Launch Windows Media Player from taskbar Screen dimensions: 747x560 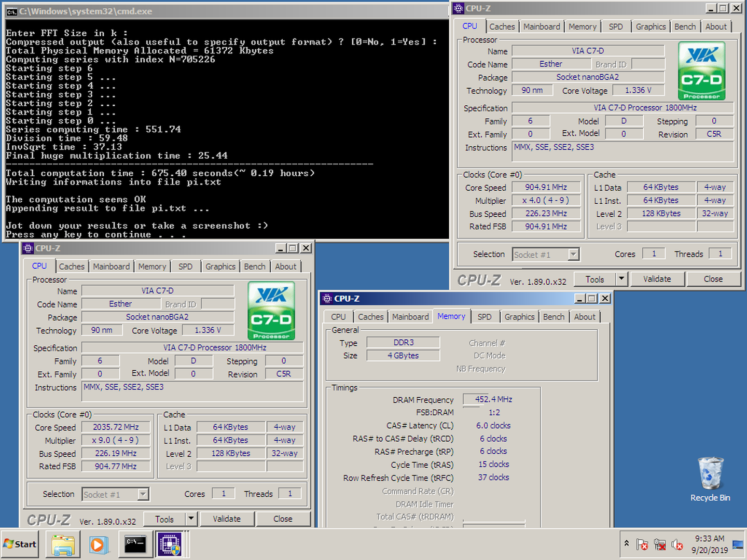click(x=99, y=544)
